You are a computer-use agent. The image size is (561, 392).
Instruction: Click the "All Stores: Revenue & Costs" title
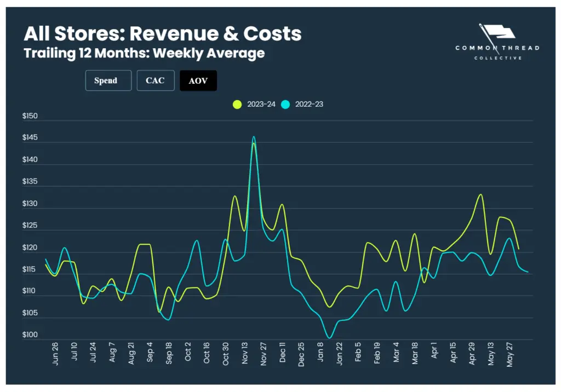click(162, 34)
